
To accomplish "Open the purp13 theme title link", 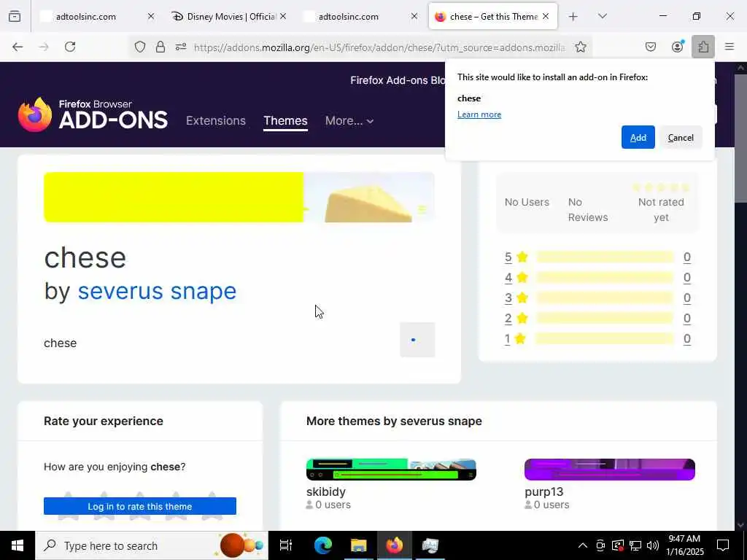I will (543, 491).
